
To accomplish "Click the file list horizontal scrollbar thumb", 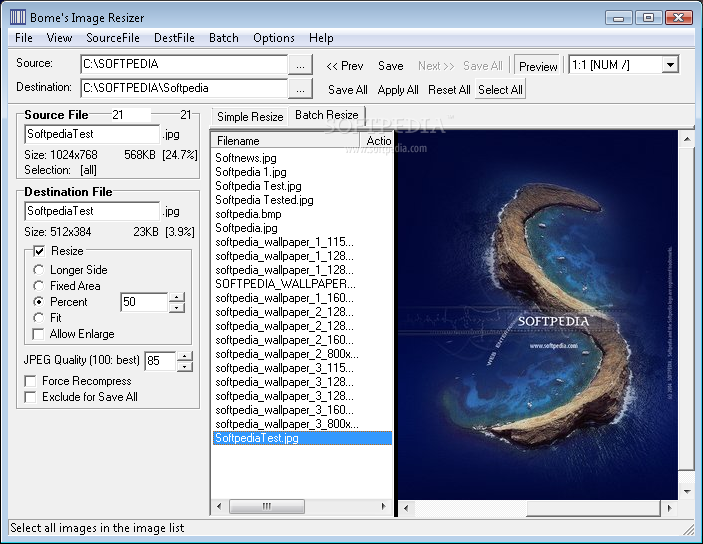I will pos(267,506).
